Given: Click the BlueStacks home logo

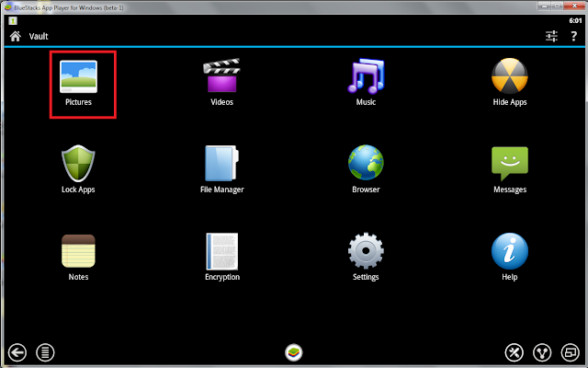Looking at the screenshot, I should click(x=294, y=352).
